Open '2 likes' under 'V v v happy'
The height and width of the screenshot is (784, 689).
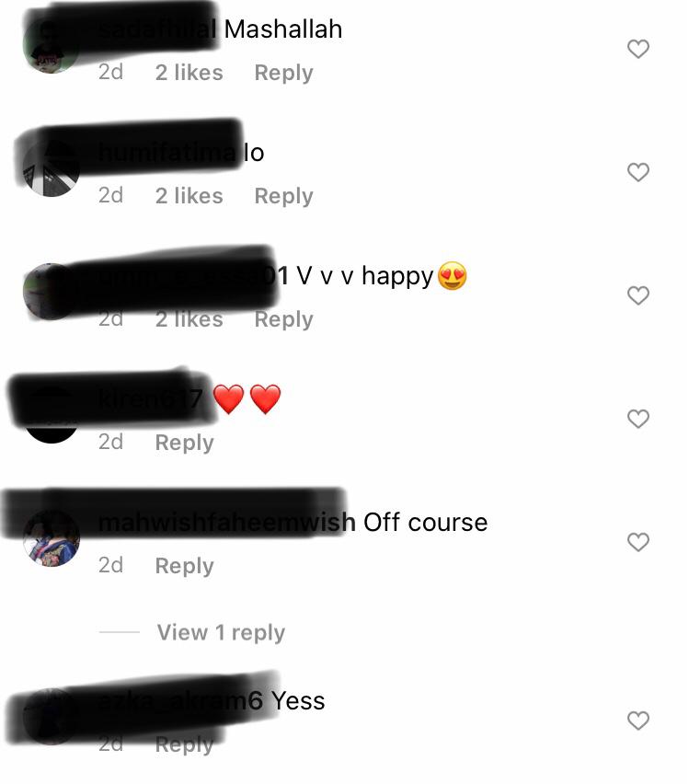[189, 319]
